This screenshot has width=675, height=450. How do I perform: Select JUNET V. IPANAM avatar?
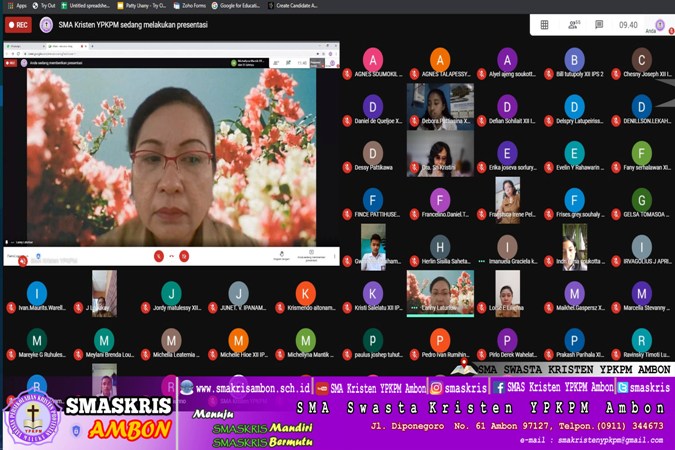pyautogui.click(x=238, y=294)
